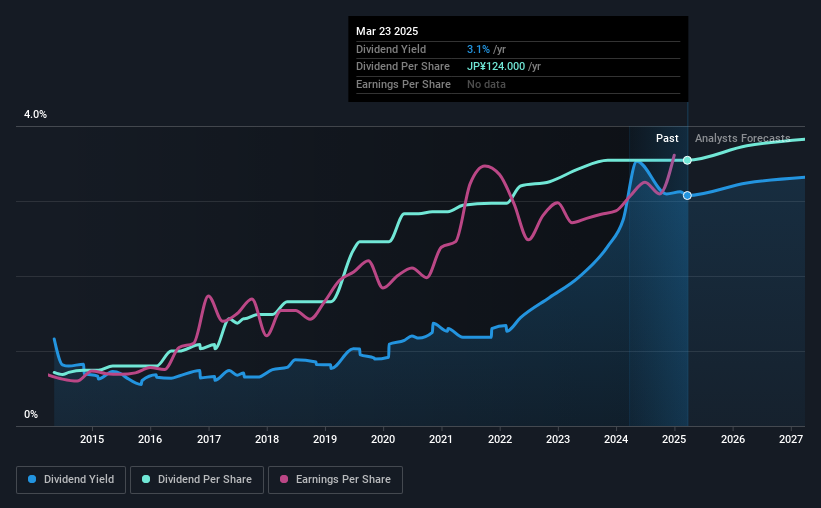Click the 2022 x-axis label
The image size is (821, 508).
tap(500, 439)
